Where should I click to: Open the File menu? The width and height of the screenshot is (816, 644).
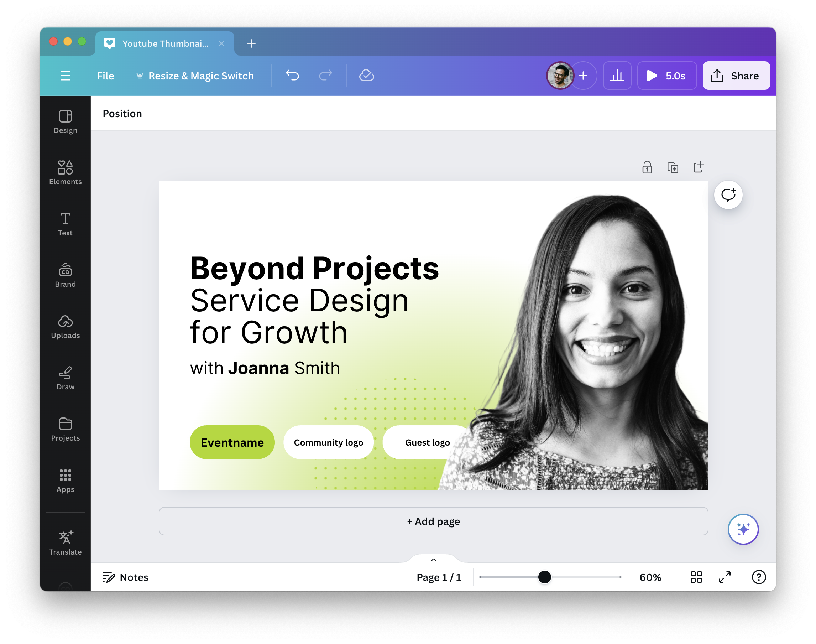tap(105, 76)
